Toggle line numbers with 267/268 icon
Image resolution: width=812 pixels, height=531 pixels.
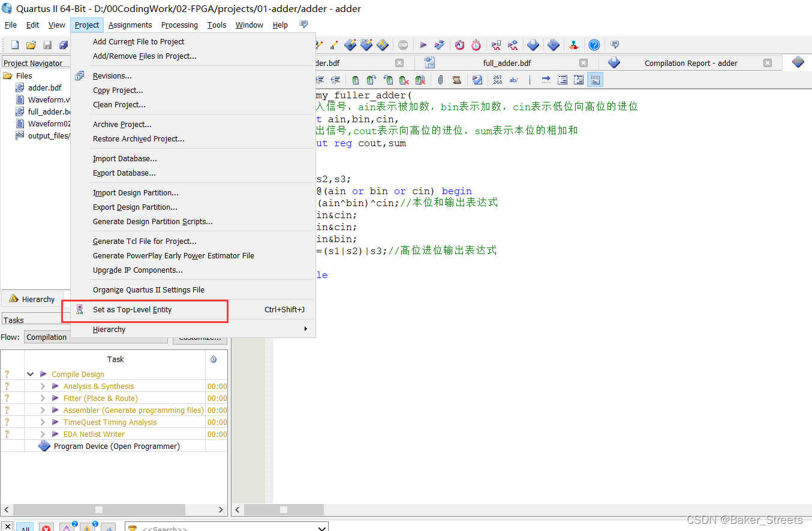click(498, 80)
